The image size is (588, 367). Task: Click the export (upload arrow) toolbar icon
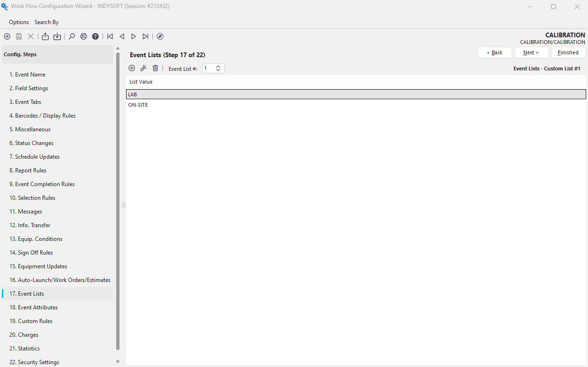pyautogui.click(x=45, y=36)
